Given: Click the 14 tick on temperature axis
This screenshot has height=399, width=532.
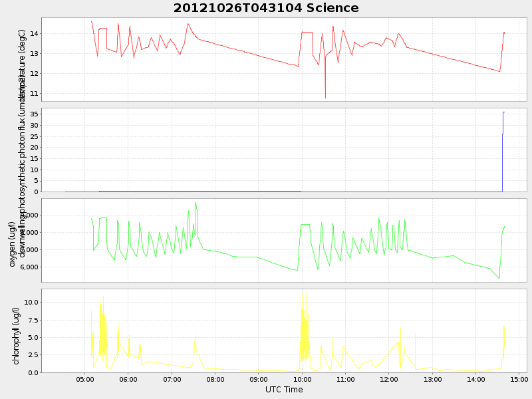Looking at the screenshot, I should pos(34,34).
